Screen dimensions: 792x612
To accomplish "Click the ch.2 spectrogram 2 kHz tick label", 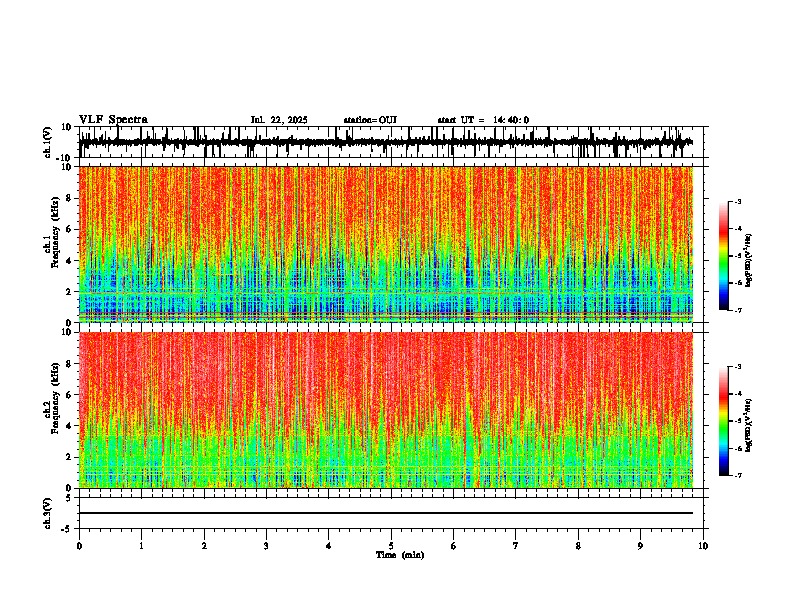I will point(69,457).
